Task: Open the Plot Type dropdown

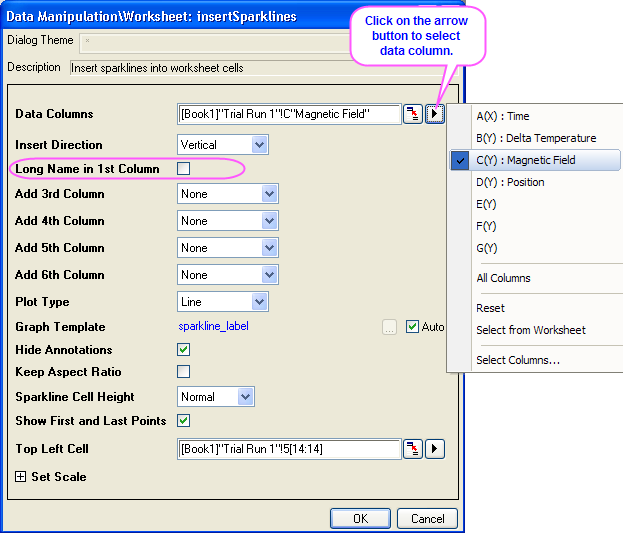Action: click(259, 302)
